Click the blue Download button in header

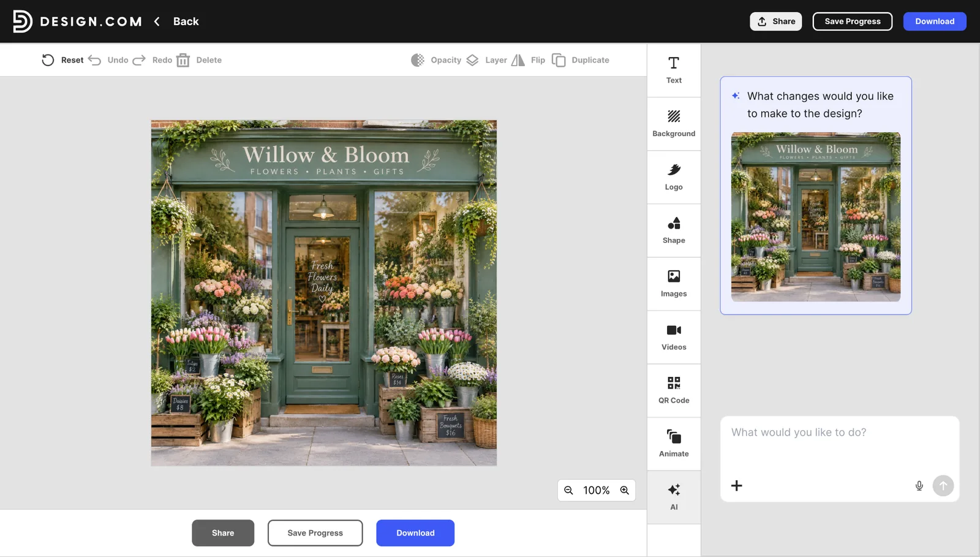935,21
